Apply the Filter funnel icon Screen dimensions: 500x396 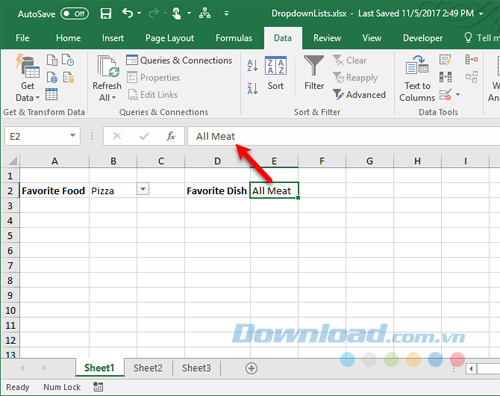(314, 73)
